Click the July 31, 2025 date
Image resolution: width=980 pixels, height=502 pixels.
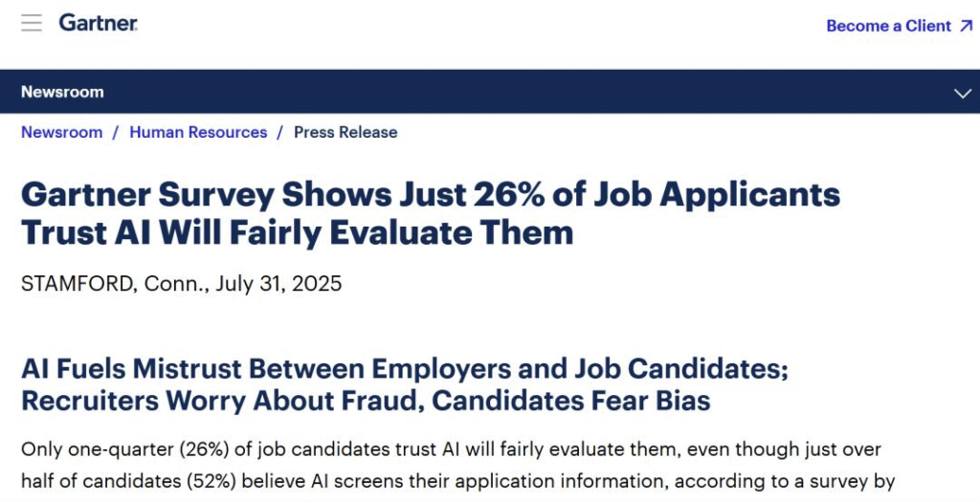click(x=278, y=284)
